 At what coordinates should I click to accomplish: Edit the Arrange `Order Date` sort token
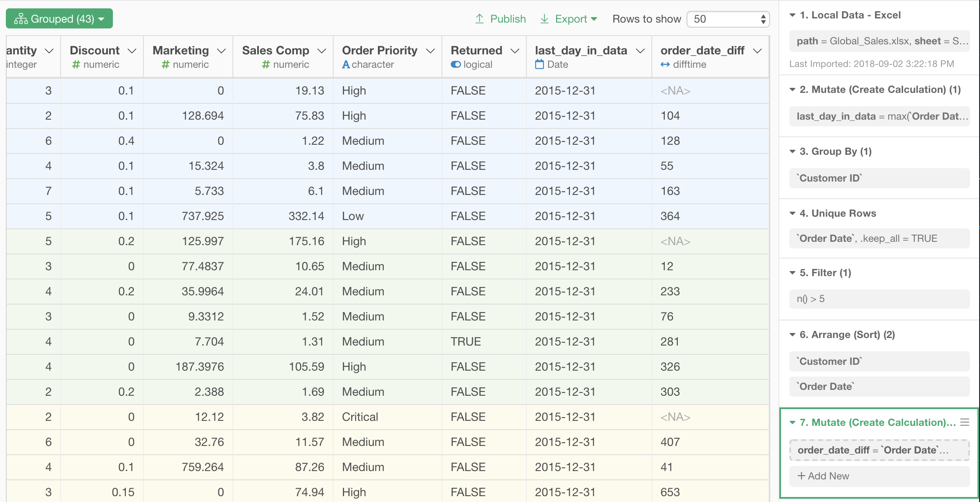coord(879,387)
